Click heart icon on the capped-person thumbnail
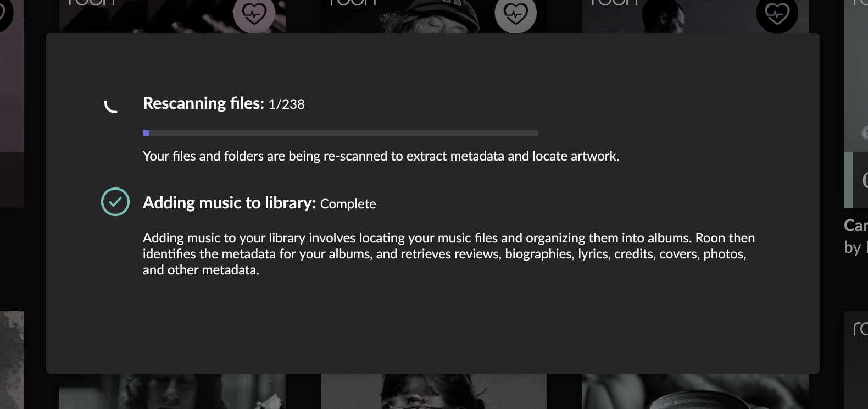 515,14
